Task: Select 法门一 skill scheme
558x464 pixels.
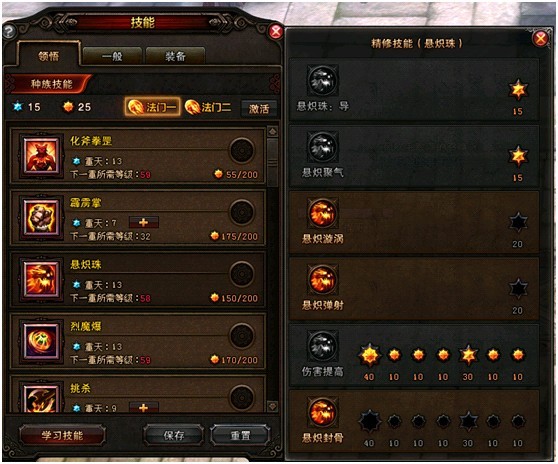Action: (x=153, y=107)
